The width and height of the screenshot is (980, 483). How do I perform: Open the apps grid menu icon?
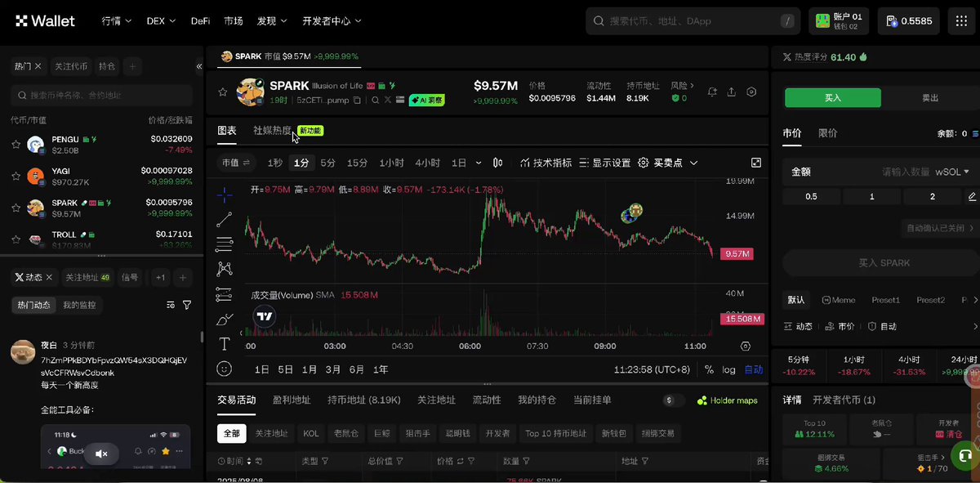[963, 21]
